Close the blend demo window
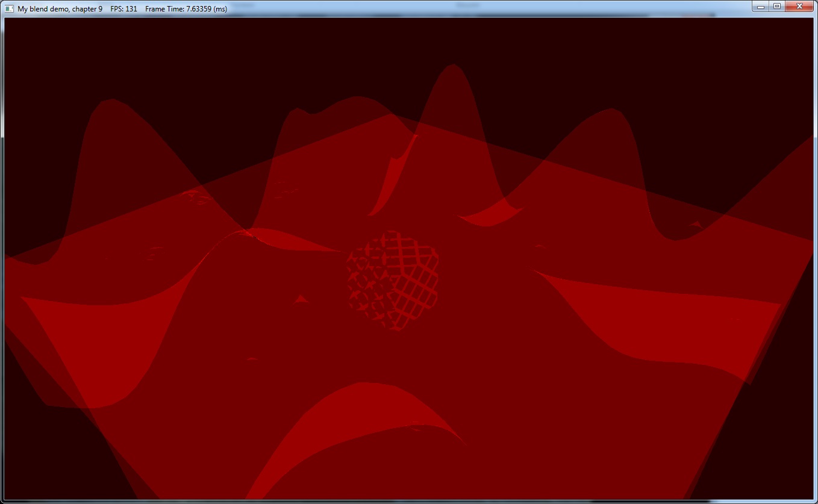This screenshot has height=504, width=818. click(800, 6)
